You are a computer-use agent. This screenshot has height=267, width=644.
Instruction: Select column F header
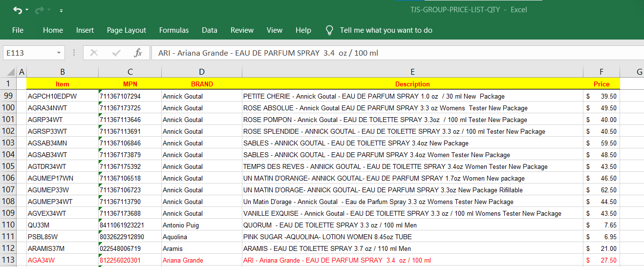(601, 72)
